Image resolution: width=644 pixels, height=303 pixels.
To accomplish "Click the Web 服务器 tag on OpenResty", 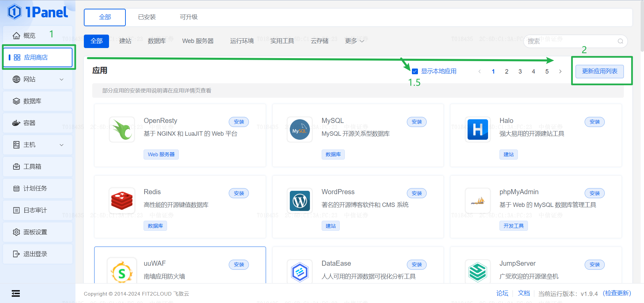I will pyautogui.click(x=161, y=155).
